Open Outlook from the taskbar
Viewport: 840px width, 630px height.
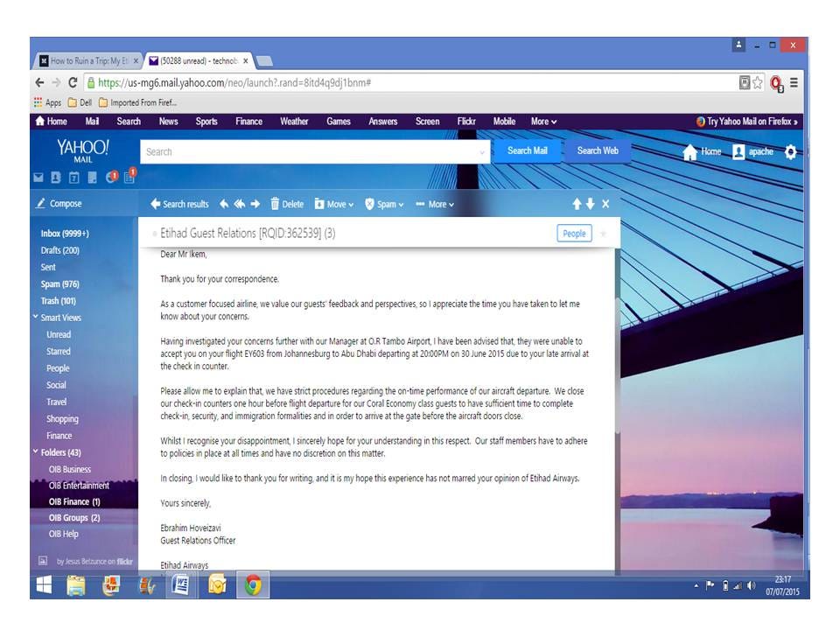pos(217,585)
